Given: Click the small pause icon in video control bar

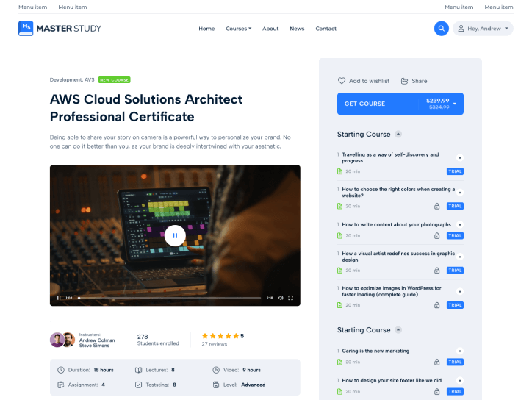Looking at the screenshot, I should tap(59, 298).
